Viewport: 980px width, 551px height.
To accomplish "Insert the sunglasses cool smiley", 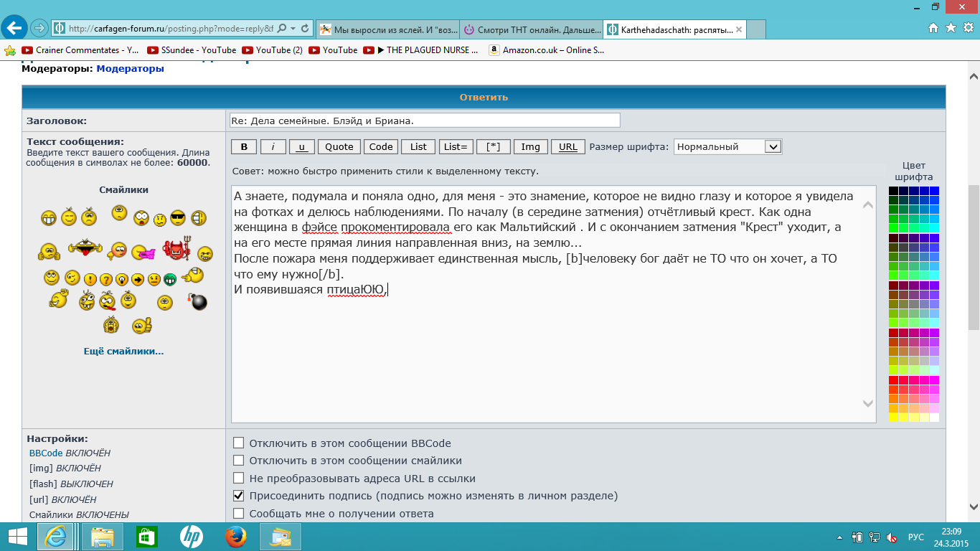I will [179, 217].
